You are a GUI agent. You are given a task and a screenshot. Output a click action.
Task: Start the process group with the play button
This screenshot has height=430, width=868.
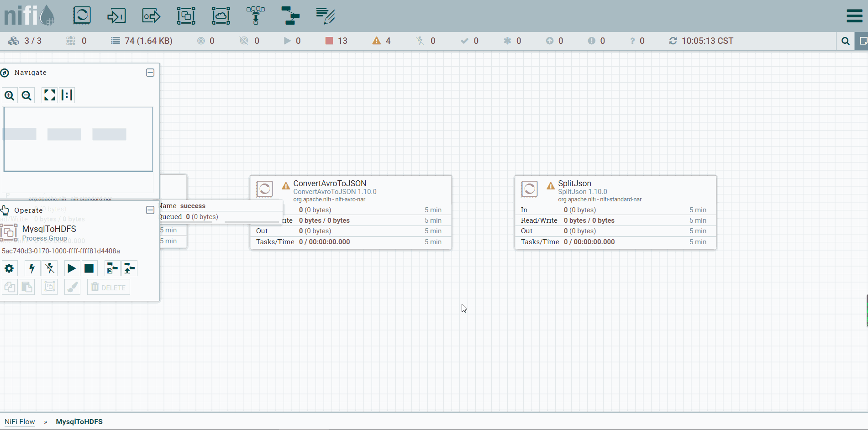[x=72, y=268]
